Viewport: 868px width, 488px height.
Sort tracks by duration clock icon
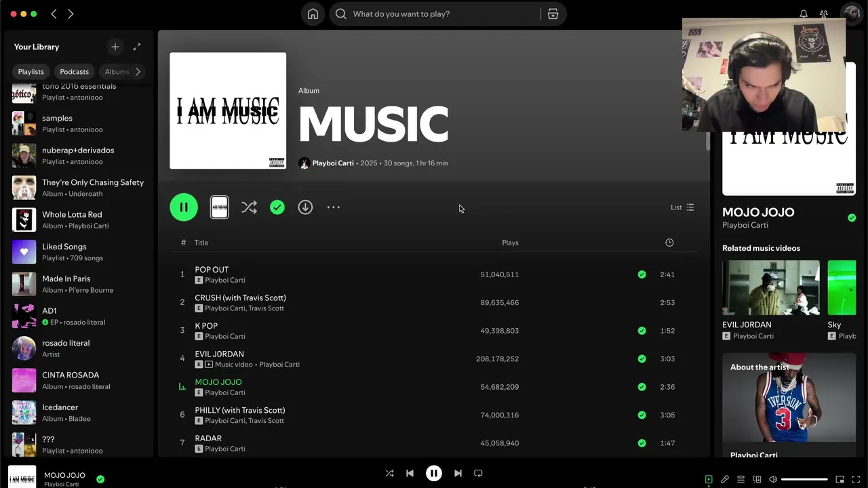pyautogui.click(x=669, y=243)
